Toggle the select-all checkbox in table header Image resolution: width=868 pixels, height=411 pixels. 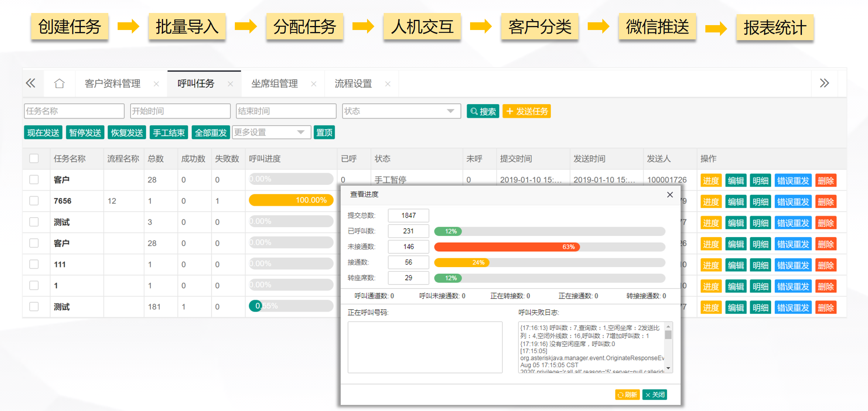pyautogui.click(x=34, y=158)
